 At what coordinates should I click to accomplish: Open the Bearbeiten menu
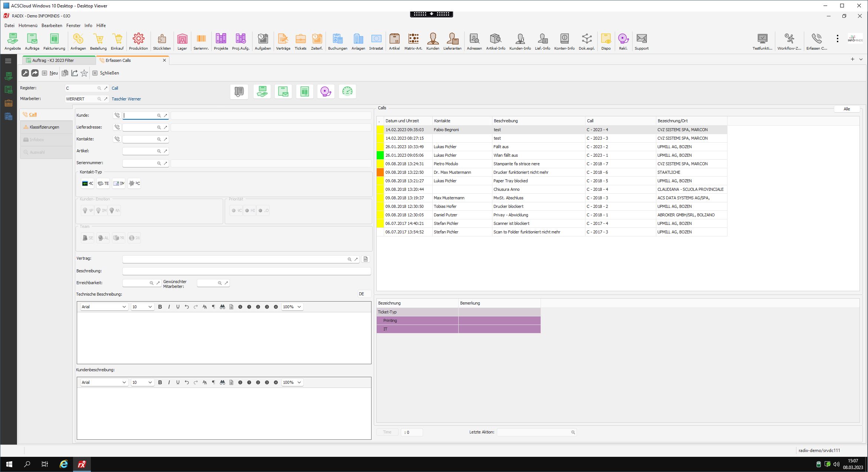click(52, 26)
